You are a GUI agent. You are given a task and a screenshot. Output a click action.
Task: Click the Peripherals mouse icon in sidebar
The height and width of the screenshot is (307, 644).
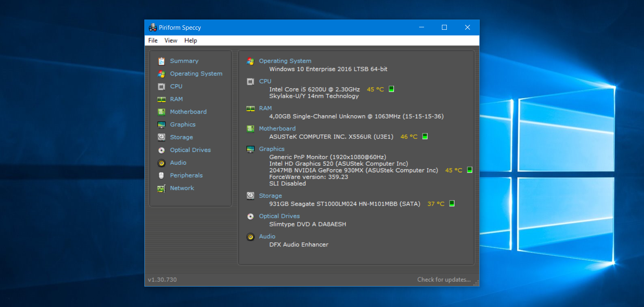161,175
